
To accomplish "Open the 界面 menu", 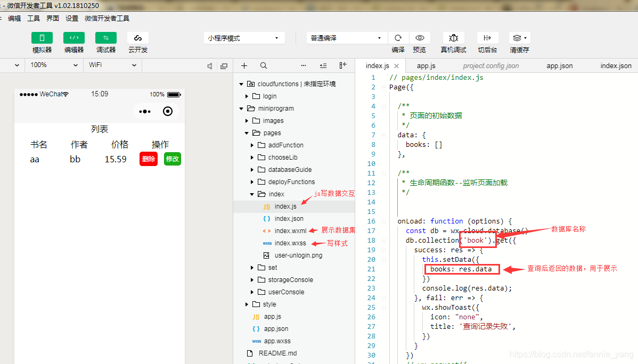I will (53, 18).
